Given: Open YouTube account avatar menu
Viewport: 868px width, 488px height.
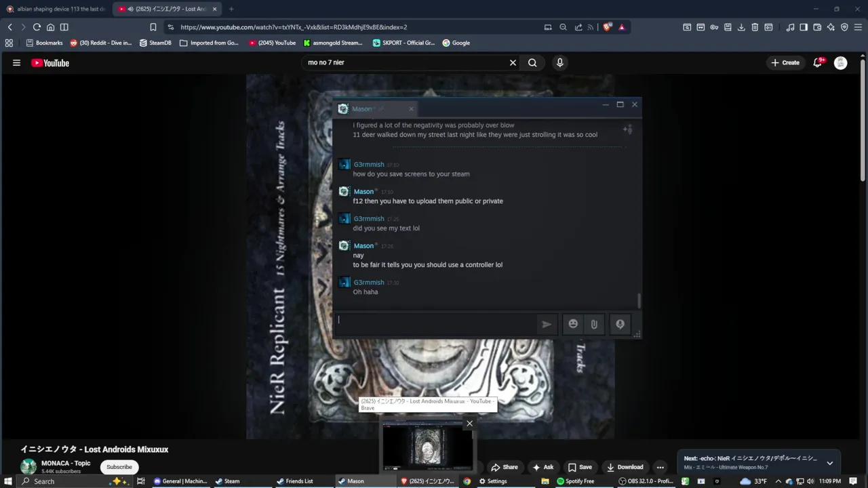Looking at the screenshot, I should [x=841, y=62].
